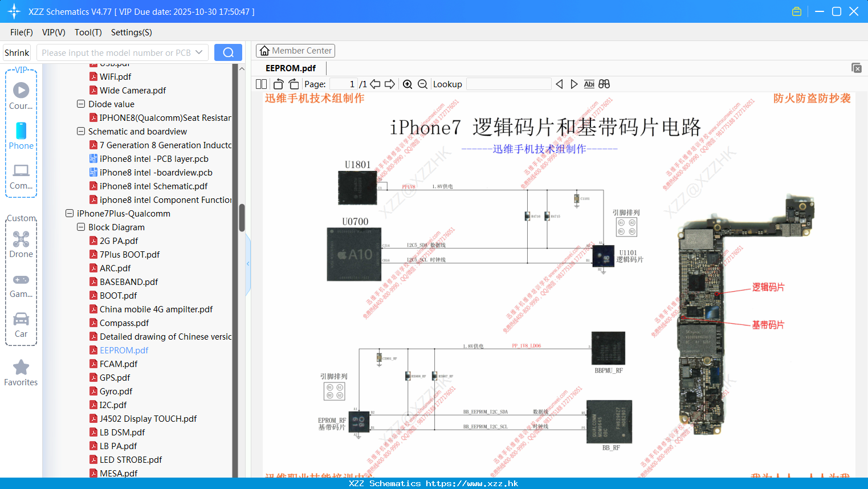Click the Lookup text field
Image resolution: width=868 pixels, height=489 pixels.
tap(509, 84)
